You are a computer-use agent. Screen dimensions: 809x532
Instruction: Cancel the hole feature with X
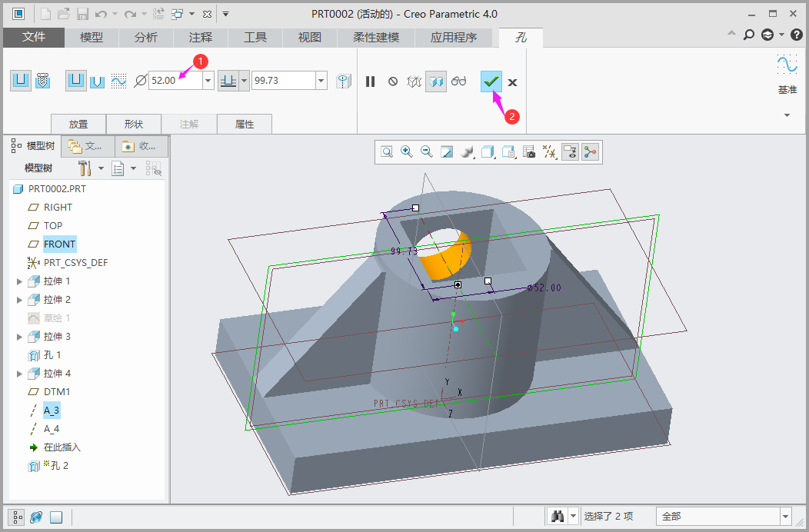tap(513, 82)
